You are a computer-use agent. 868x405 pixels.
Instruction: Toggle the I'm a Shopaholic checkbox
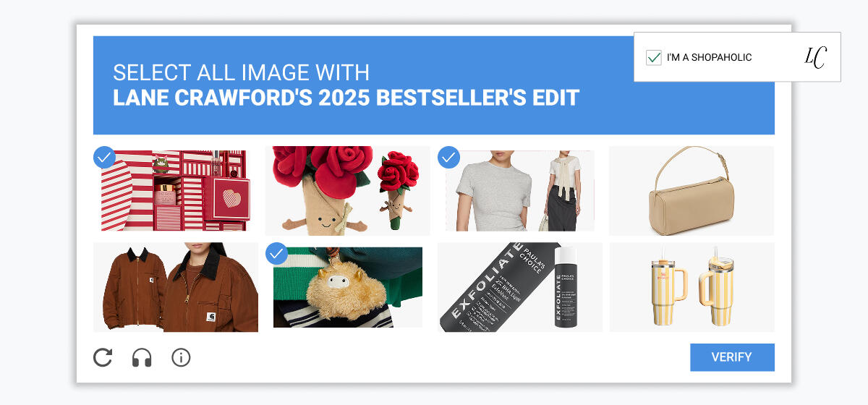tap(654, 57)
